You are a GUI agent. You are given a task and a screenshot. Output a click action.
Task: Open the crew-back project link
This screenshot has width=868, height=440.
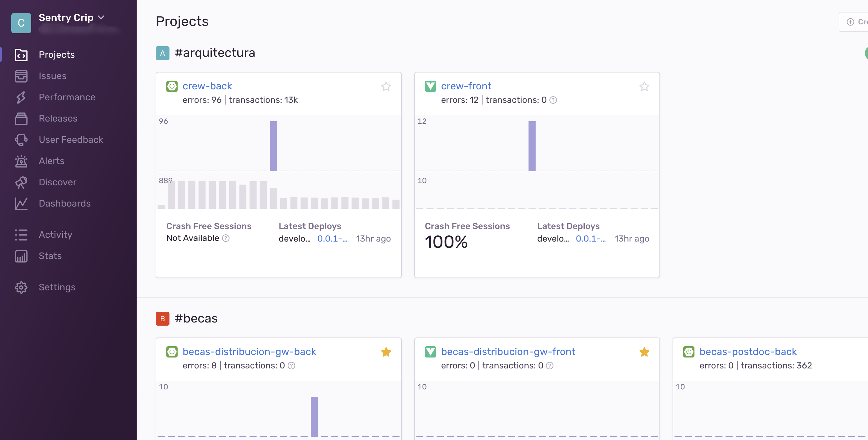tap(207, 86)
